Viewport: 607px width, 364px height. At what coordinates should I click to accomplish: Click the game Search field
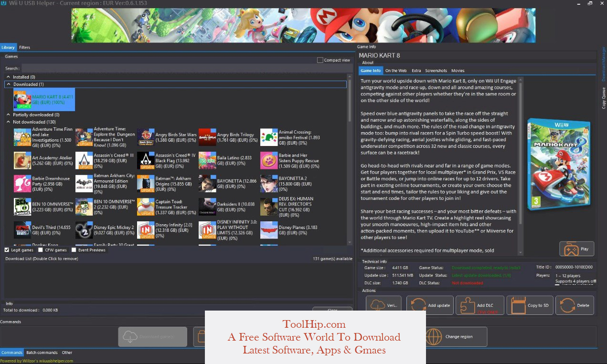point(187,68)
